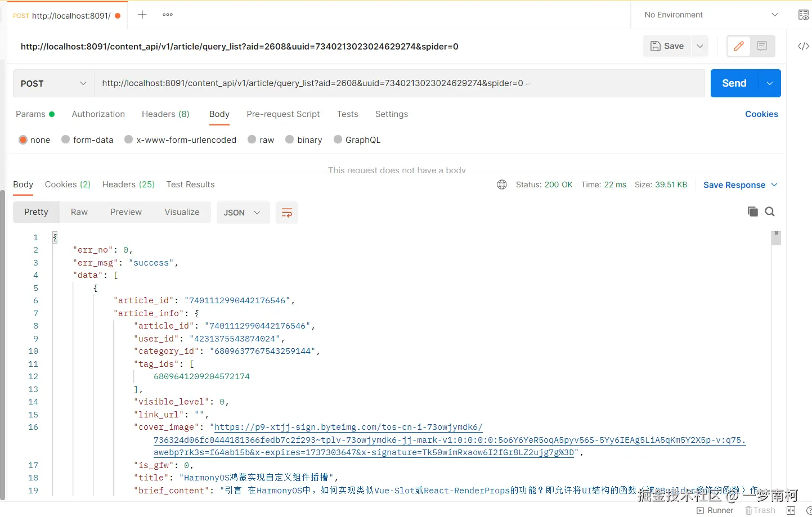This screenshot has width=812, height=517.
Task: Toggle two-pane layout icon in status bar
Action: pos(791,510)
